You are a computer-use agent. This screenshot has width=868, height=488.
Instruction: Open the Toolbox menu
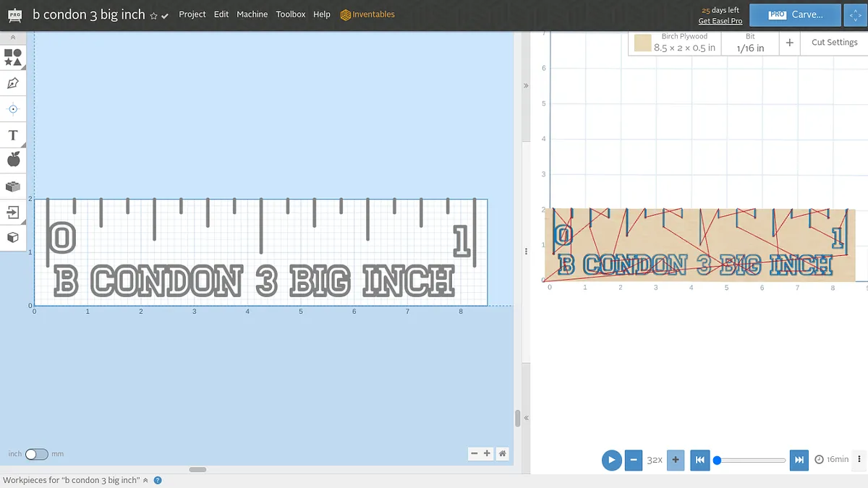coord(290,14)
